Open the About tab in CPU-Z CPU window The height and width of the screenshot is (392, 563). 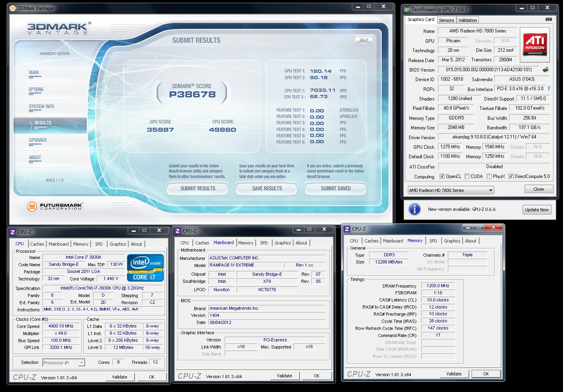pyautogui.click(x=136, y=244)
